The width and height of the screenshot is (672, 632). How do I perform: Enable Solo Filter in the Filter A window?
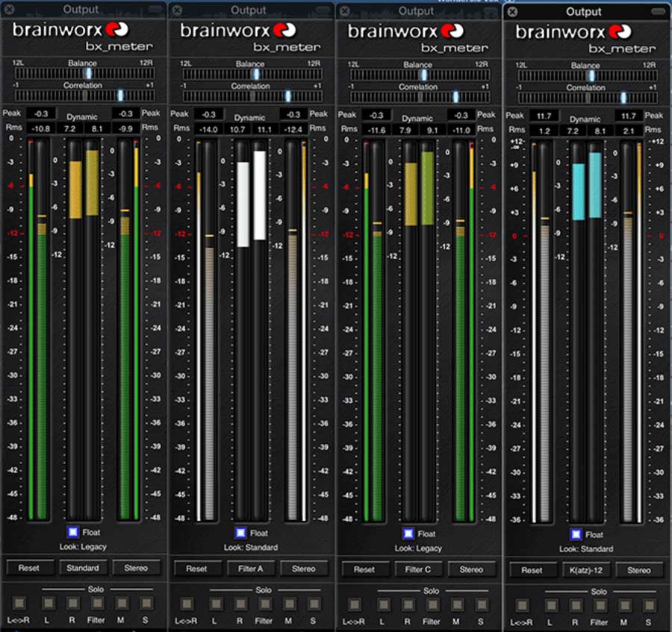pos(265,604)
